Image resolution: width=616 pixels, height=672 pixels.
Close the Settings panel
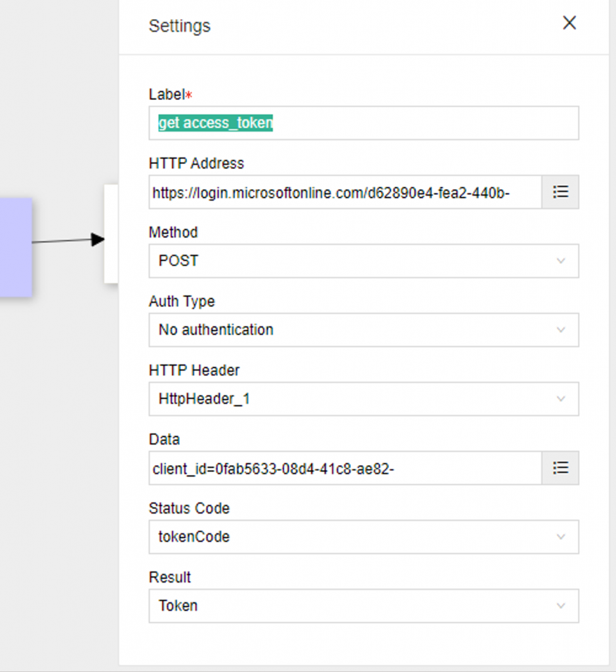569,23
